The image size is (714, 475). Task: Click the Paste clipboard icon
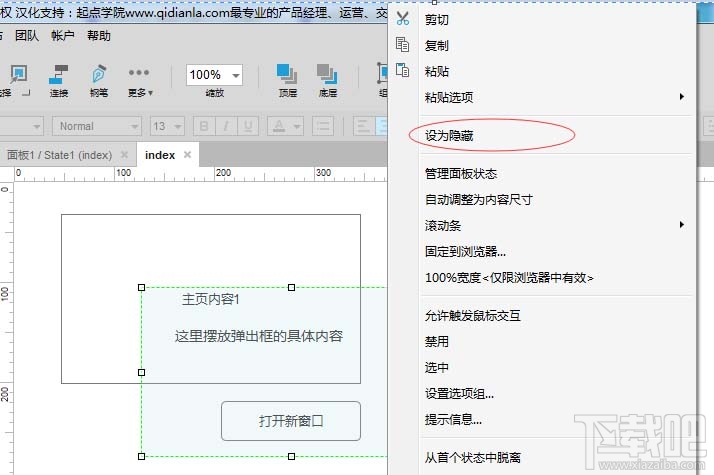click(x=403, y=70)
